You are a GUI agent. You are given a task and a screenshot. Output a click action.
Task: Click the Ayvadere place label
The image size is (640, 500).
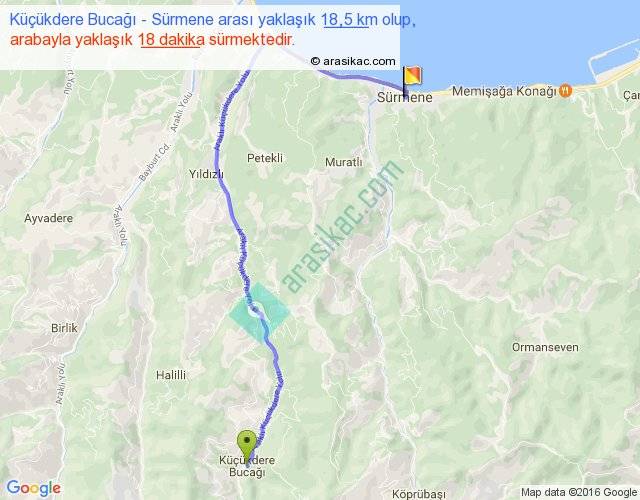click(x=49, y=218)
